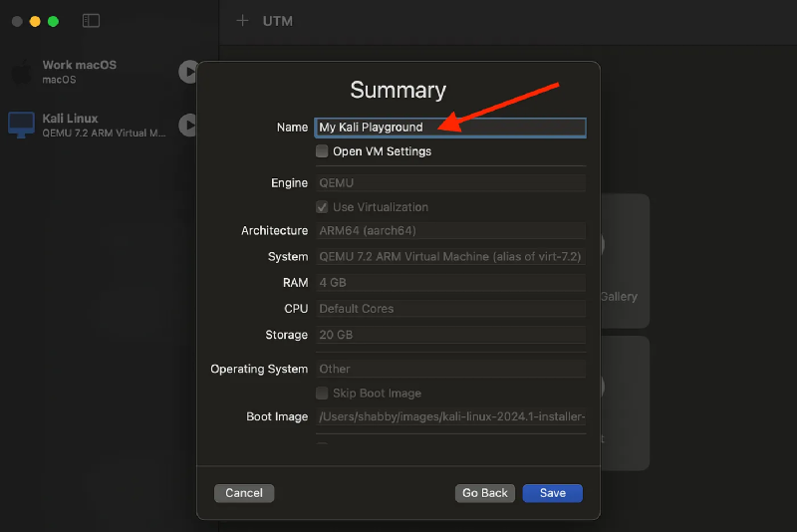Cancel the Summary dialog
The height and width of the screenshot is (532, 797).
tap(244, 493)
